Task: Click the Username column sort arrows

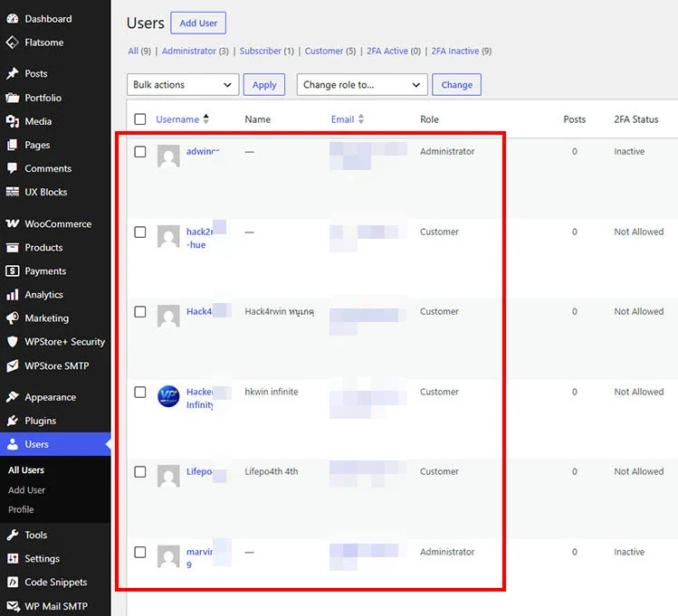Action: click(205, 118)
